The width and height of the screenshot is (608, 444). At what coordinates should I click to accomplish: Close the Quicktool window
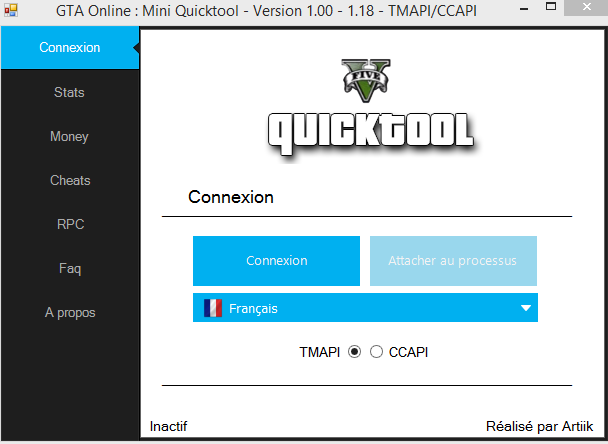(586, 7)
